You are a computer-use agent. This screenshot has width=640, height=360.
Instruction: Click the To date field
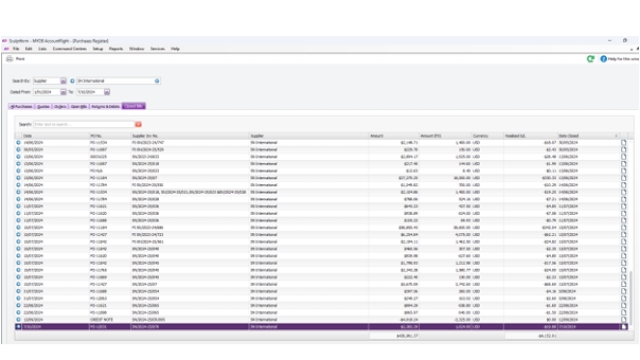(x=90, y=92)
